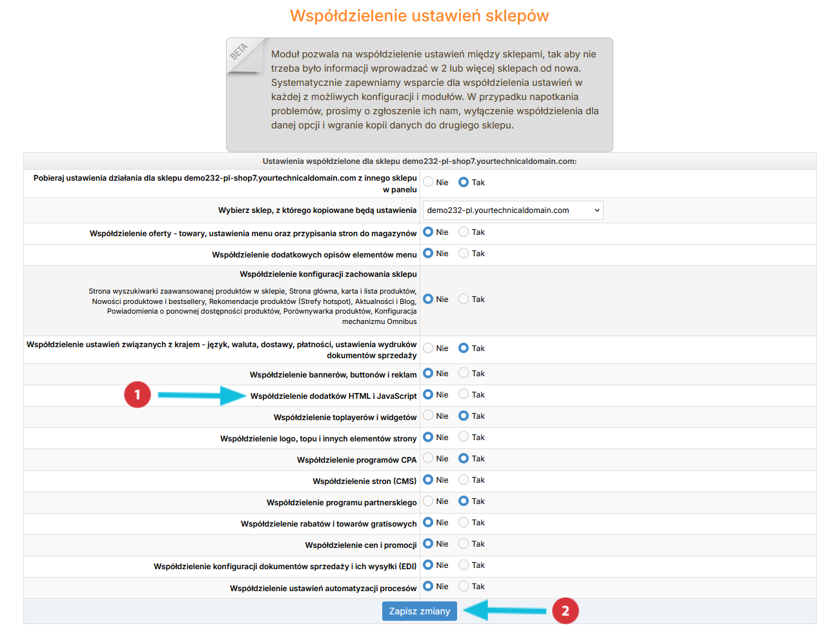Choose Nie for konfiguracji dokumentów sprzedaży (EDI)
The height and width of the screenshot is (635, 840).
[x=428, y=565]
